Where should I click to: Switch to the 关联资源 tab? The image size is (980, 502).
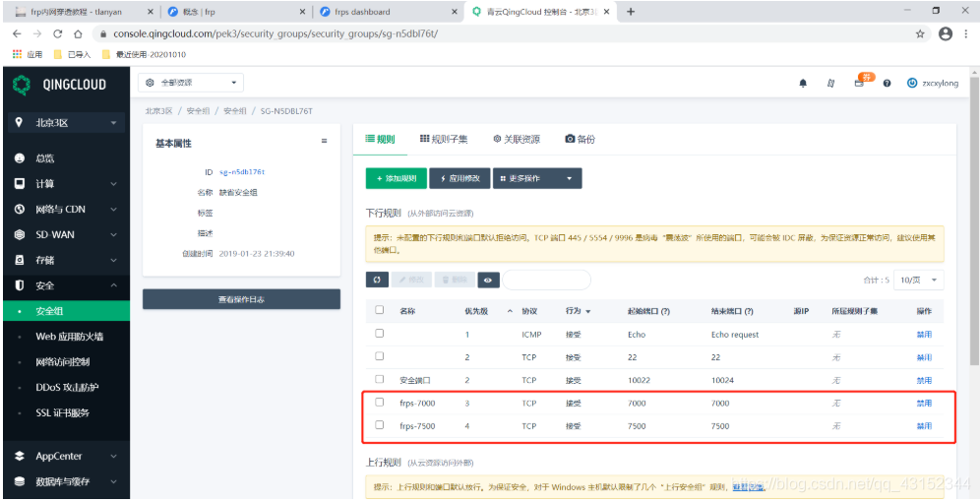(x=517, y=140)
